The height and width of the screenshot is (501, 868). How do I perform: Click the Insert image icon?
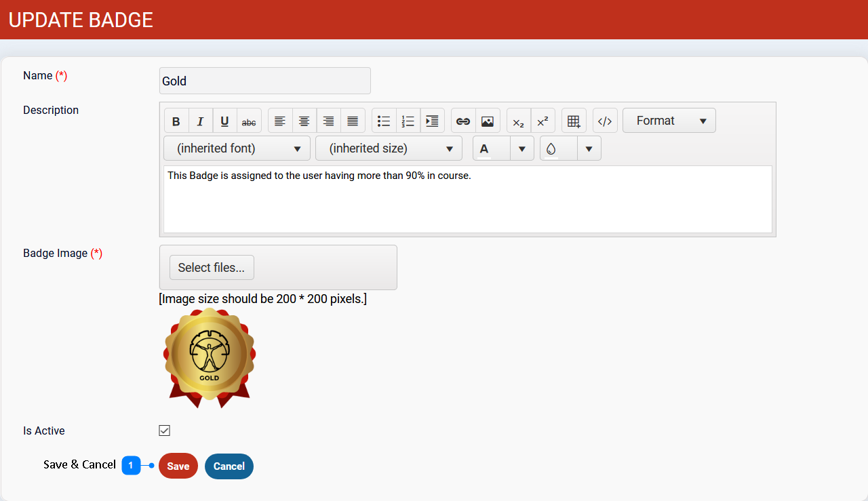coord(487,121)
